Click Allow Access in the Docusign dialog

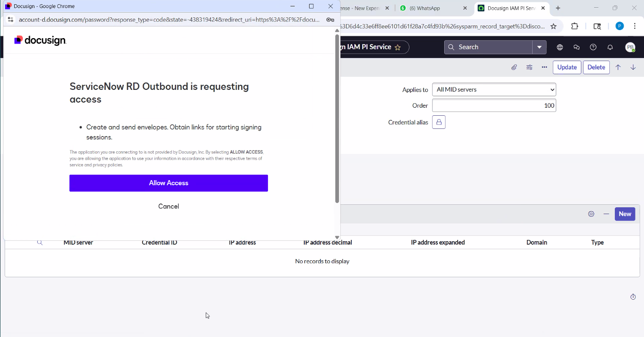pos(168,183)
